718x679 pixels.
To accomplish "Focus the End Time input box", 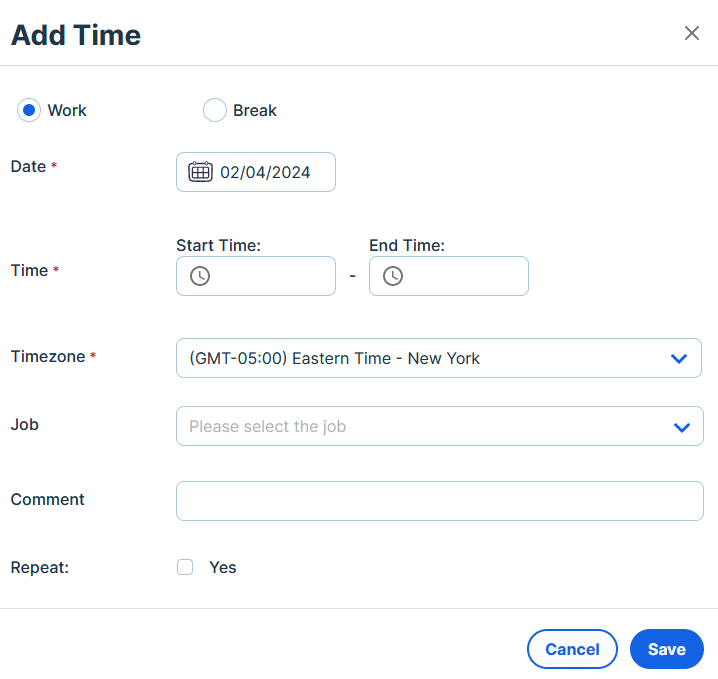I will pyautogui.click(x=449, y=276).
